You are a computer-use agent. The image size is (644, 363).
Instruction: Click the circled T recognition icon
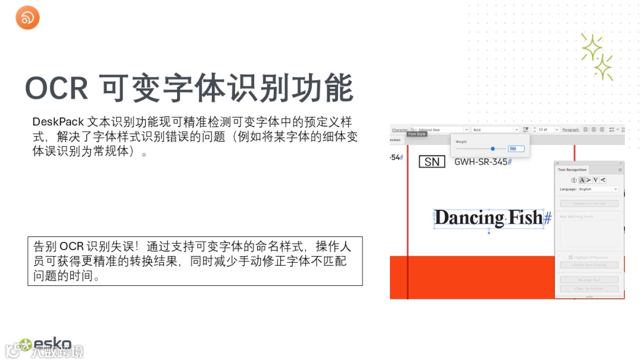tap(574, 180)
